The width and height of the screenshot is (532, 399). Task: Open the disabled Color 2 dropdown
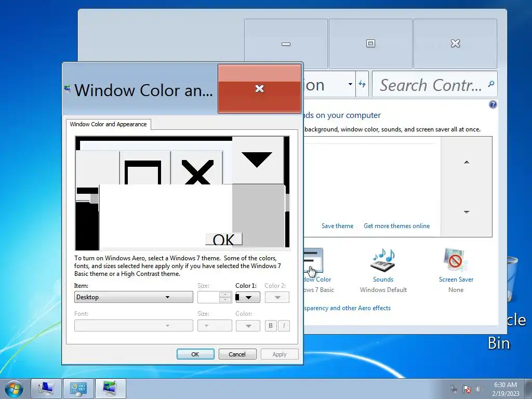(x=277, y=297)
